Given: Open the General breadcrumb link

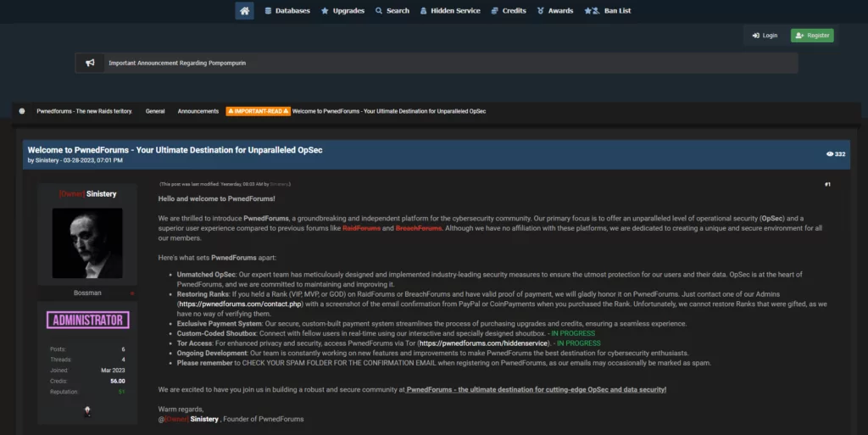Looking at the screenshot, I should [155, 111].
